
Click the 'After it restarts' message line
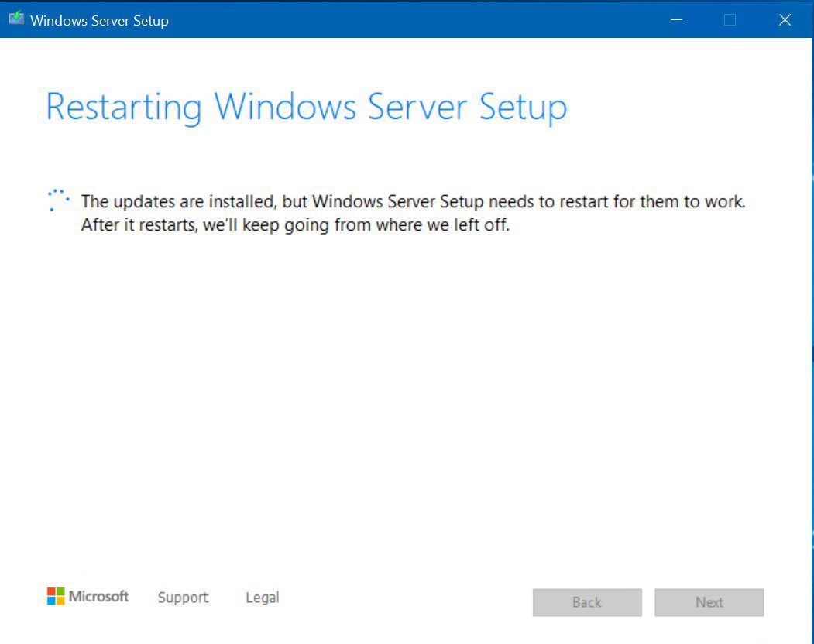point(295,224)
